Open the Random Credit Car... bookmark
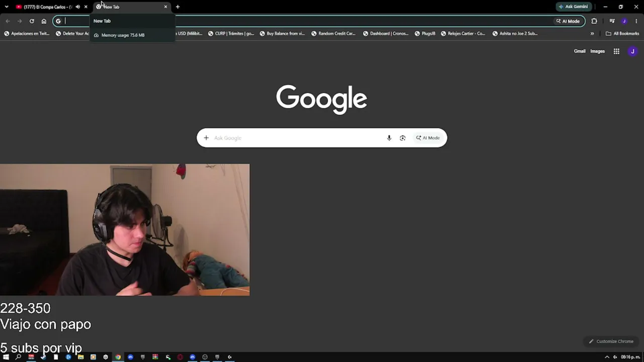The height and width of the screenshot is (362, 644). (334, 34)
